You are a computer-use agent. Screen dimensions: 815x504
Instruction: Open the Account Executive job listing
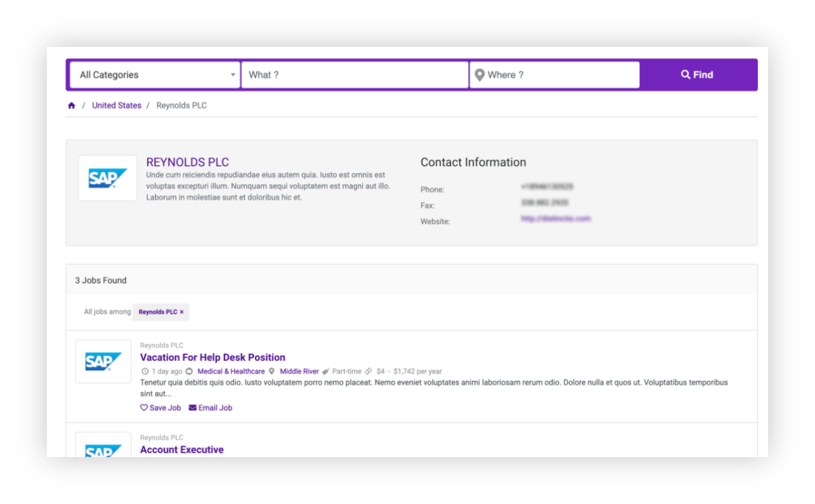click(x=182, y=450)
